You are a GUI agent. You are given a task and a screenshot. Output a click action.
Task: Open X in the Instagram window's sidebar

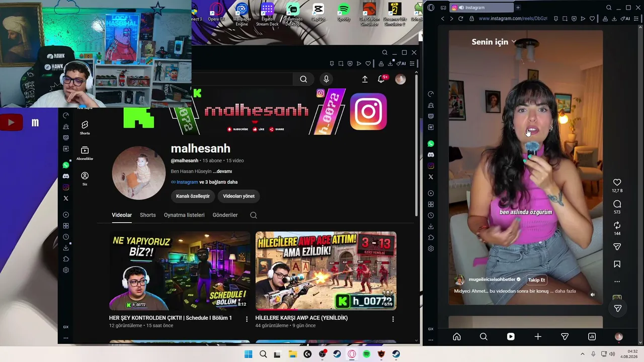point(431,177)
